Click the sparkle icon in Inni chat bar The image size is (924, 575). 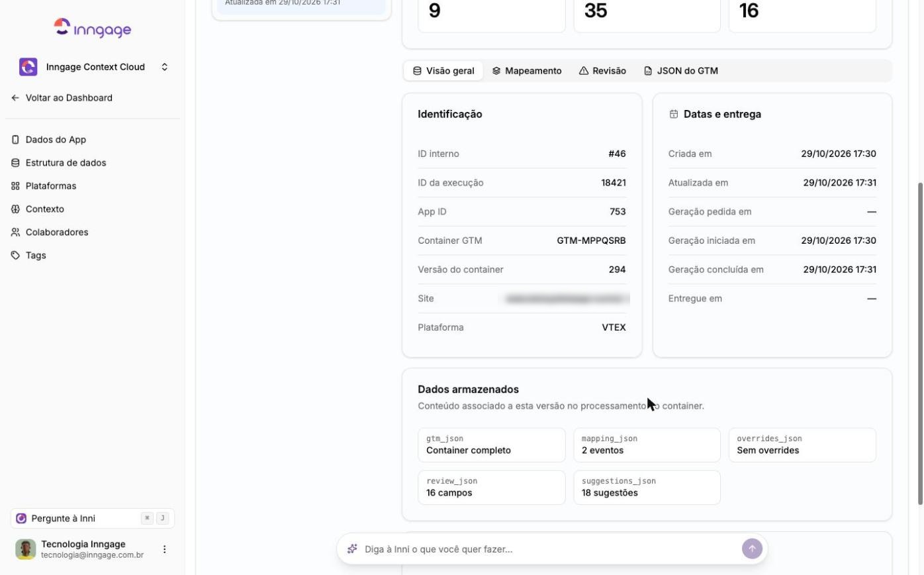(353, 549)
